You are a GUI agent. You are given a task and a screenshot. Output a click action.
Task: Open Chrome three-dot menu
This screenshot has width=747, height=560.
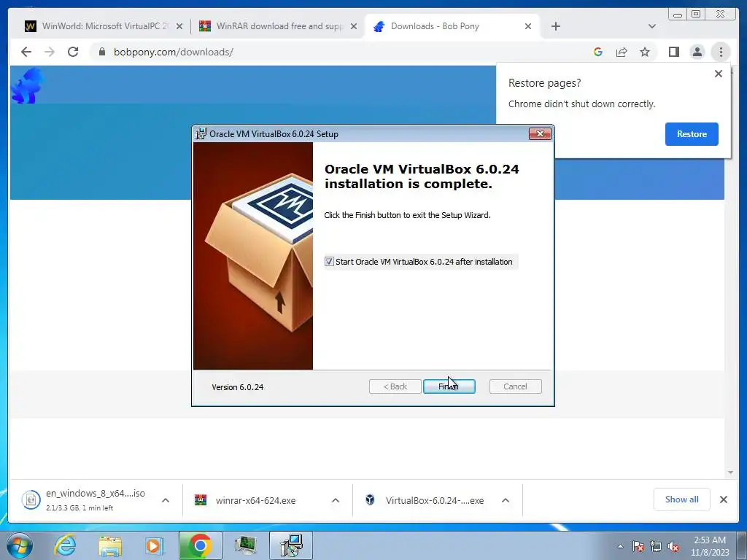click(x=721, y=52)
